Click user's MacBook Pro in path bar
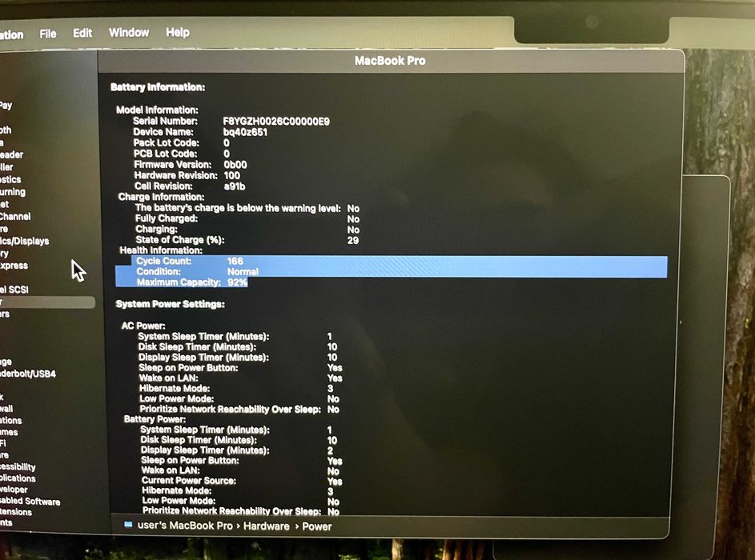The image size is (755, 560). tap(185, 526)
